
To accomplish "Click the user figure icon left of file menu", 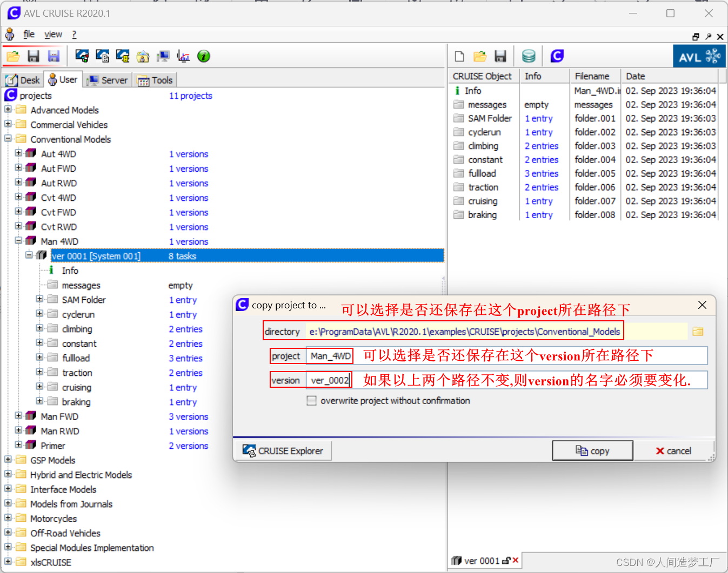I will click(10, 35).
